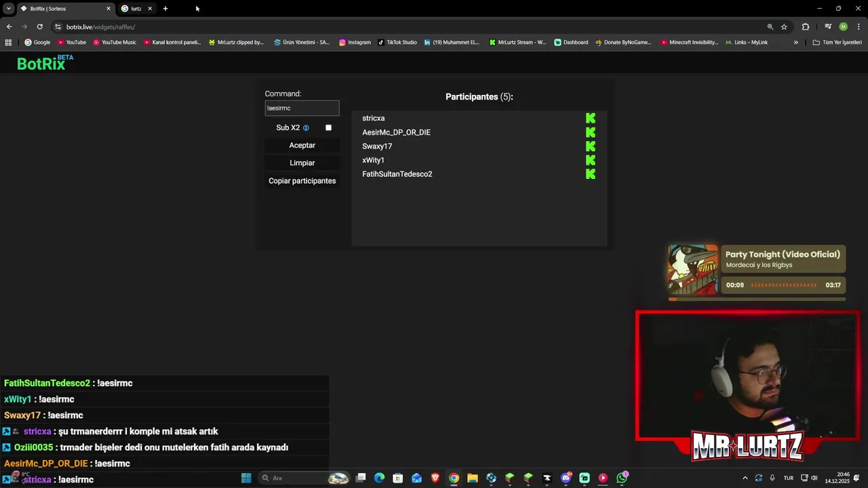Screen dimensions: 868x488
Task: Open the Chrome profile avatar
Action: 843,26
